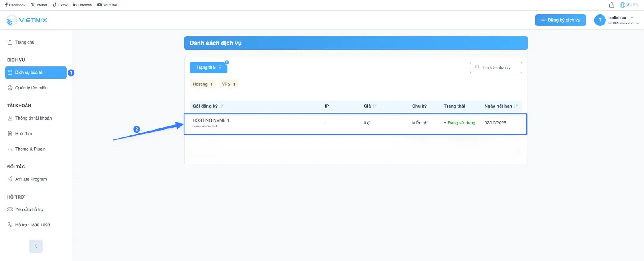Viewport: 644px width, 261px height.
Task: Sort by Giá column icon
Action: [x=375, y=106]
